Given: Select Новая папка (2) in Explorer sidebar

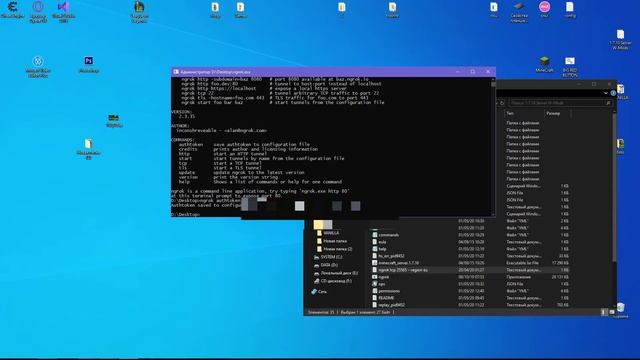Looking at the screenshot, I should click(x=335, y=249).
